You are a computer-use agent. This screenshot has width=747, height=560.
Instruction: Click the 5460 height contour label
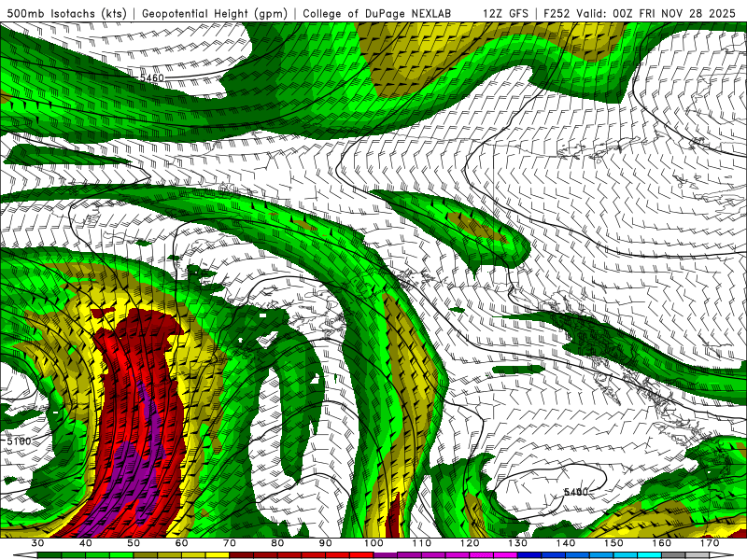pos(151,77)
